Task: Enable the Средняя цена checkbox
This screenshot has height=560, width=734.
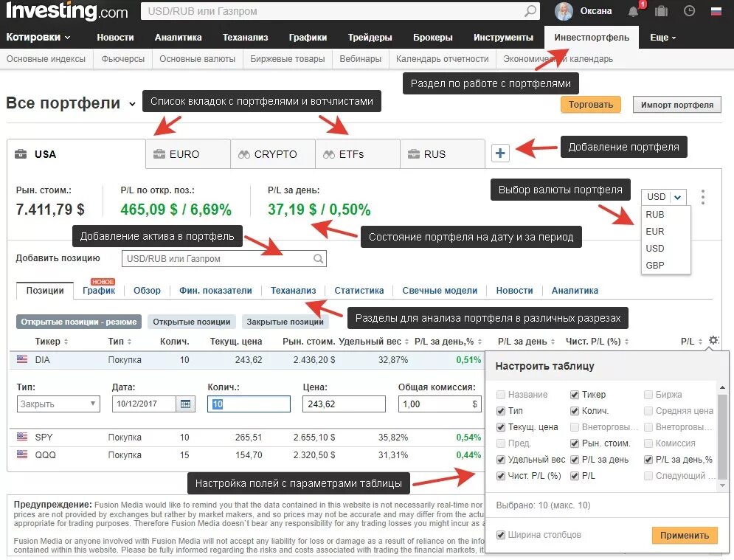Action: pos(648,411)
